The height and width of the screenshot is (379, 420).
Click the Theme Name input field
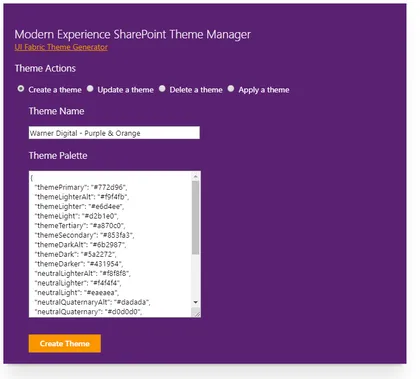pyautogui.click(x=114, y=133)
